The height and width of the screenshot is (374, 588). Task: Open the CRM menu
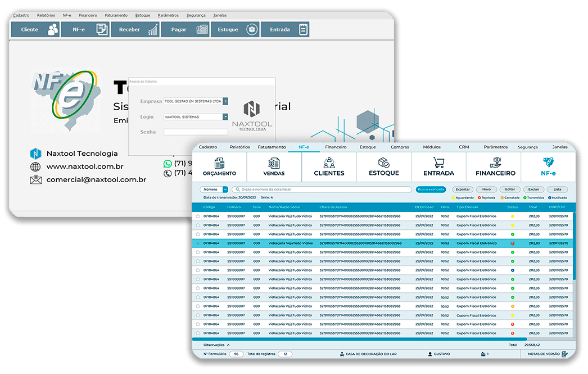464,147
